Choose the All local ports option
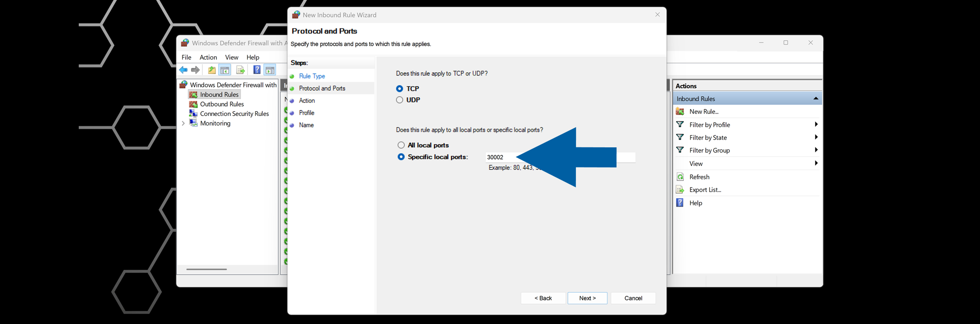This screenshot has height=324, width=980. (x=401, y=145)
